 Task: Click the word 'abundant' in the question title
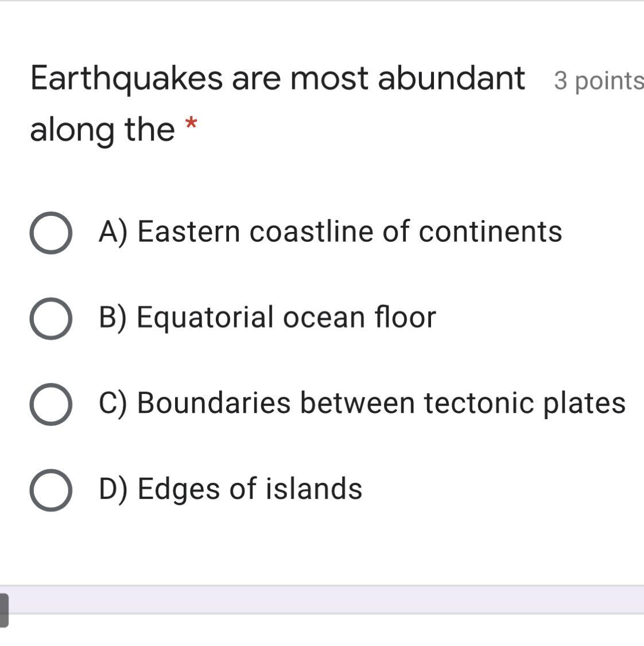451,78
